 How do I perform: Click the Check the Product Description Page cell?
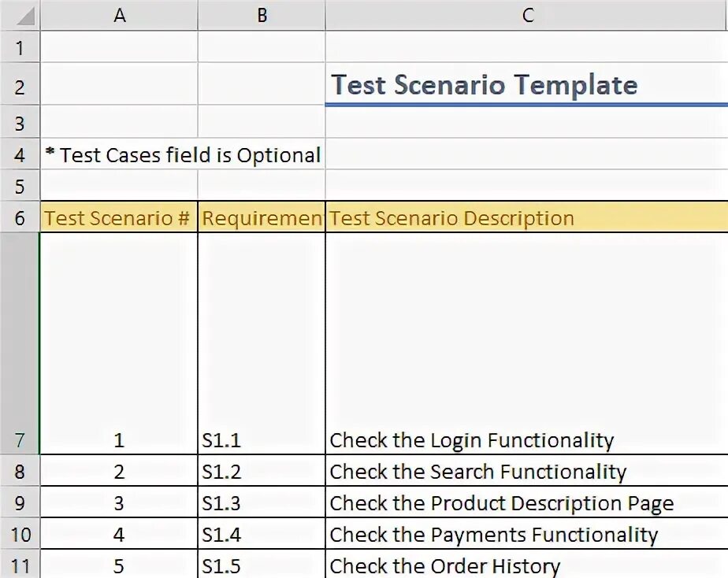pos(501,503)
